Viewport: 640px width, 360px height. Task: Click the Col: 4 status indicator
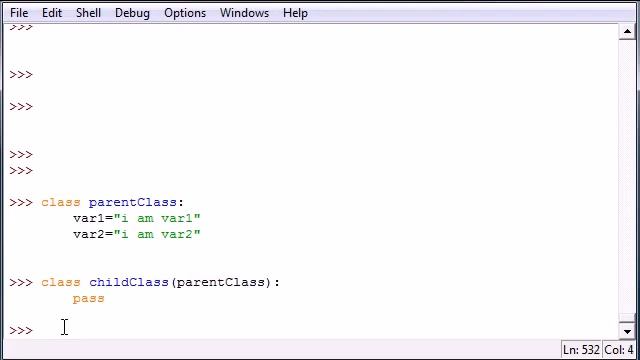(619, 350)
